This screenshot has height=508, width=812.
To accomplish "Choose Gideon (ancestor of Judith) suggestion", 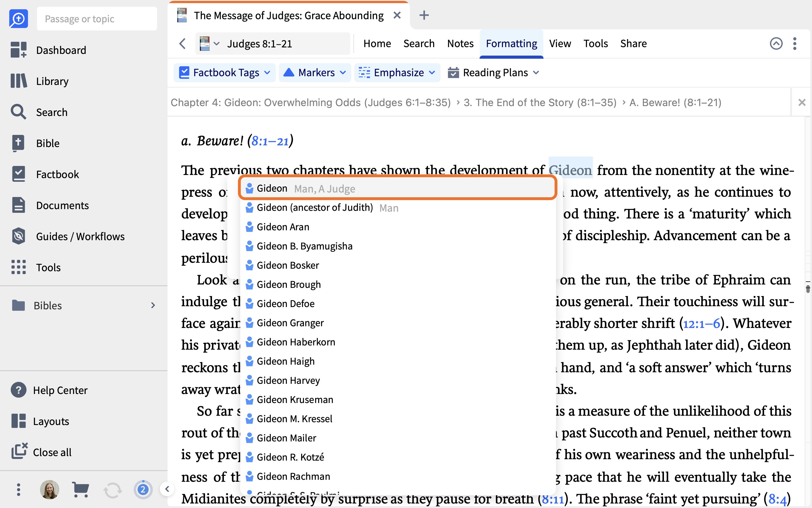I will point(398,208).
